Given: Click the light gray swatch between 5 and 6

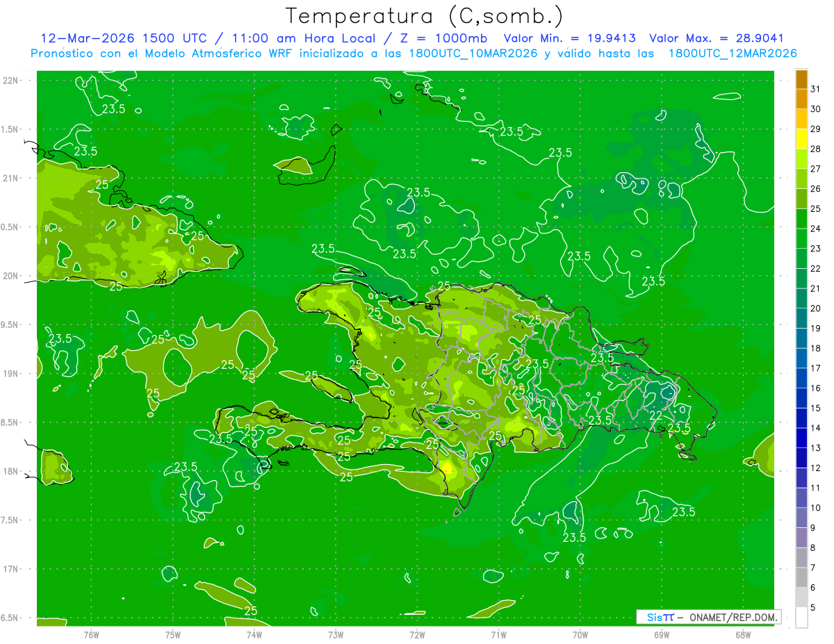Looking at the screenshot, I should click(x=801, y=597).
